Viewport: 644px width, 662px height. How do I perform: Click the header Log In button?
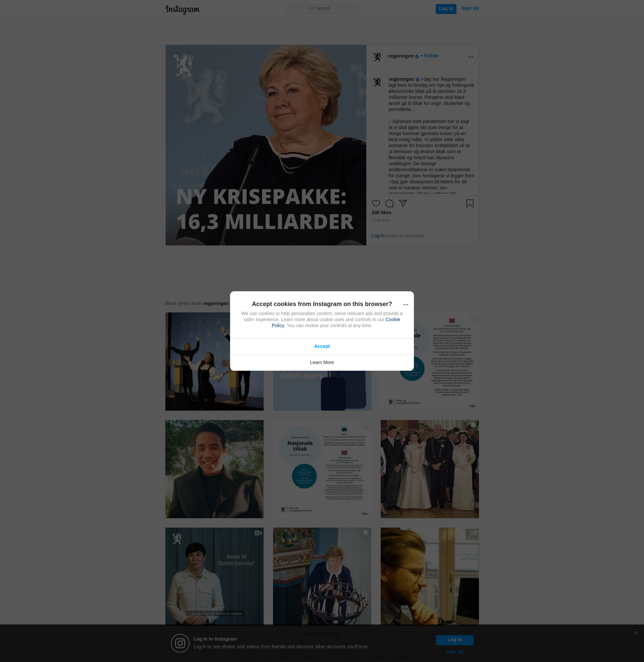pyautogui.click(x=445, y=9)
